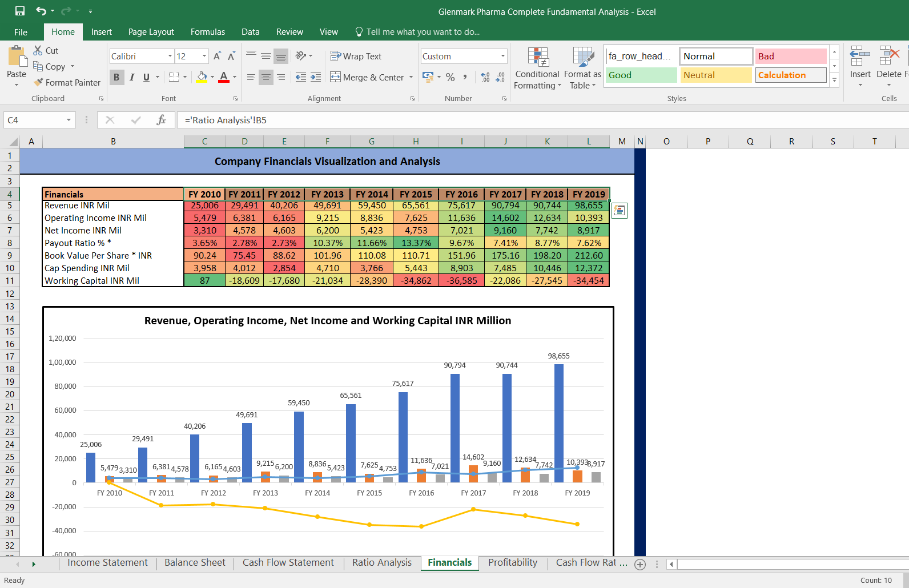Select the Format Painter brush
The image size is (909, 588).
coord(38,82)
